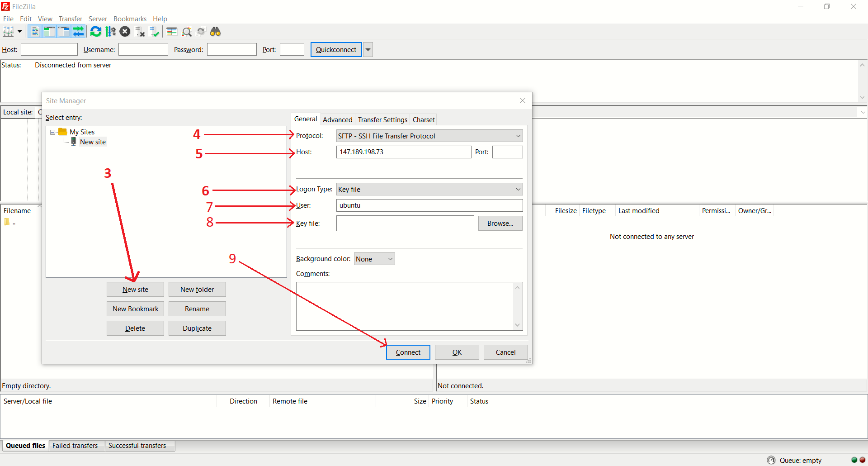The image size is (868, 466).
Task: Click Comments scrollbar down arrow
Action: click(x=518, y=325)
